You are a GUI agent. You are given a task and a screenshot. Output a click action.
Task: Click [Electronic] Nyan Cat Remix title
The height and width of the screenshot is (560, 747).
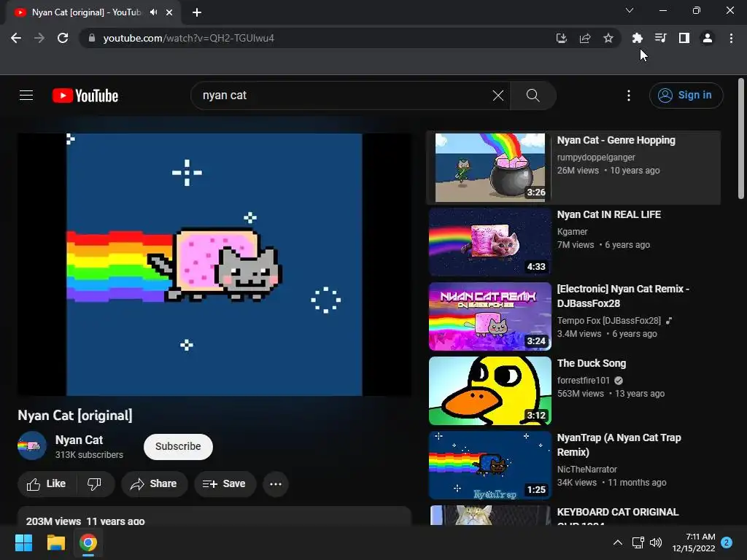click(x=623, y=296)
